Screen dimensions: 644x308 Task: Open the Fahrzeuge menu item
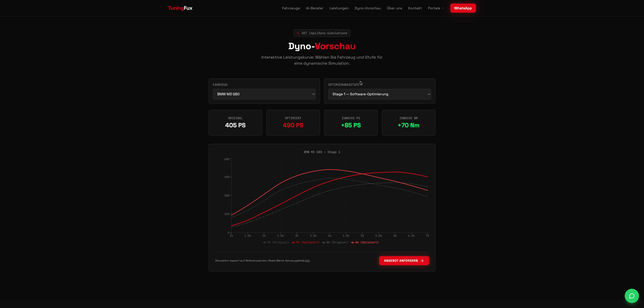click(291, 8)
